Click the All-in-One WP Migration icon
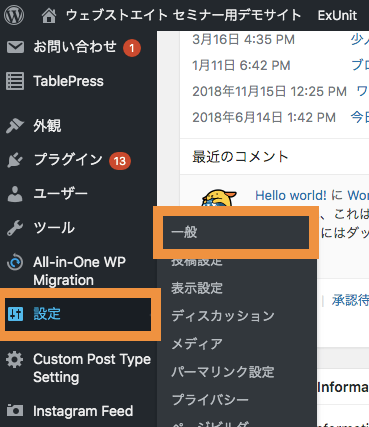 [x=15, y=262]
